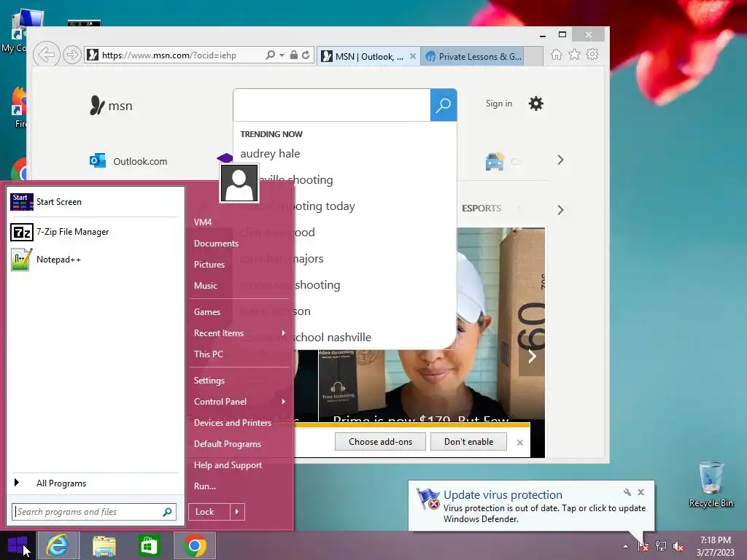Select trending search audrey hale
This screenshot has width=747, height=560.
(270, 154)
